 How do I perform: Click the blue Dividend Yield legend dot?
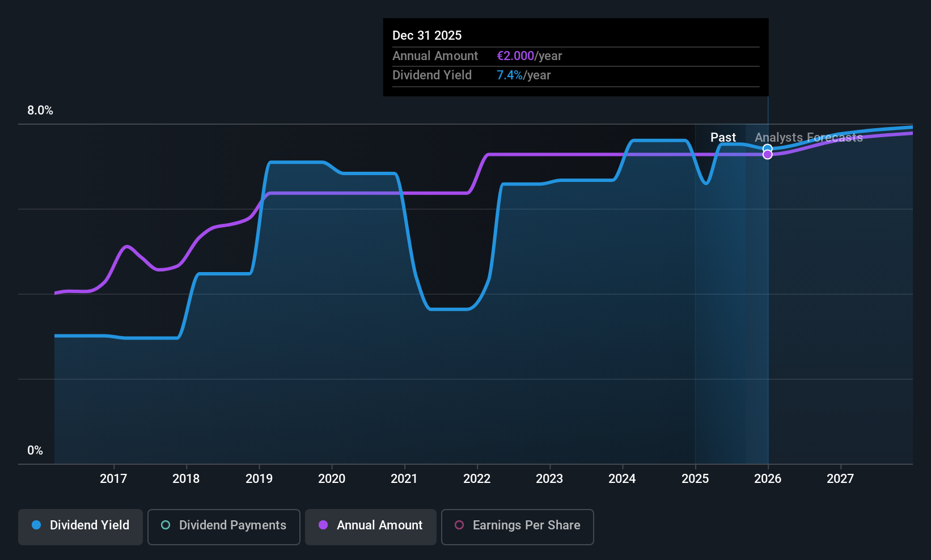36,525
